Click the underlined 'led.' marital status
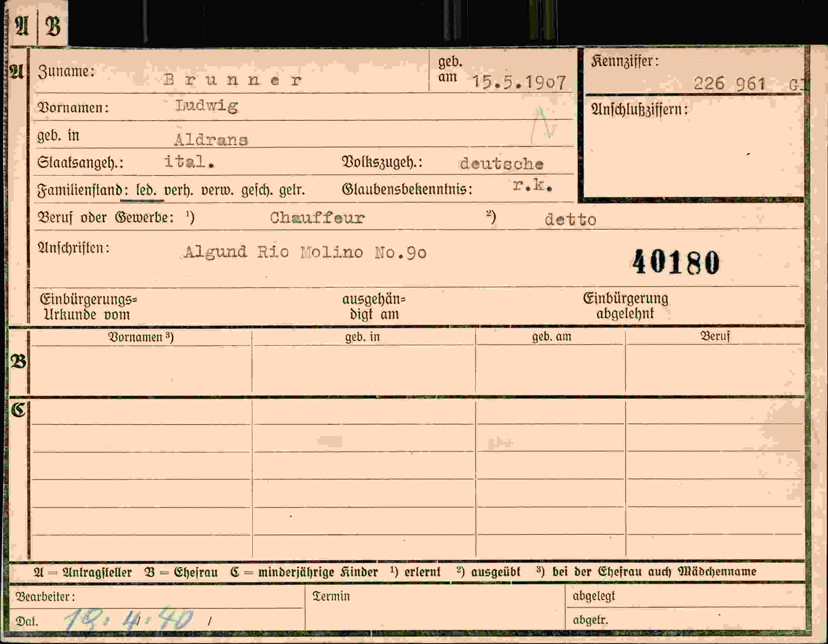Screen dimensions: 828x644 pyautogui.click(x=146, y=189)
